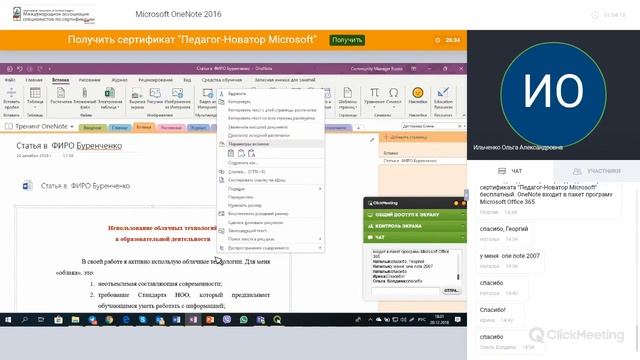Click the Pictures insert icon
Screen dimensions: 640x360
[155, 93]
